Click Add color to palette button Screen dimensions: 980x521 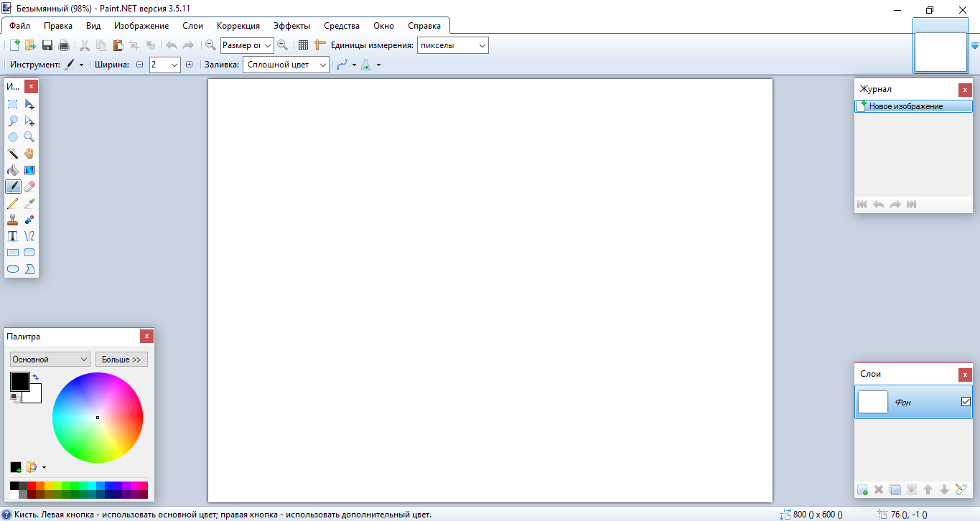[16, 467]
